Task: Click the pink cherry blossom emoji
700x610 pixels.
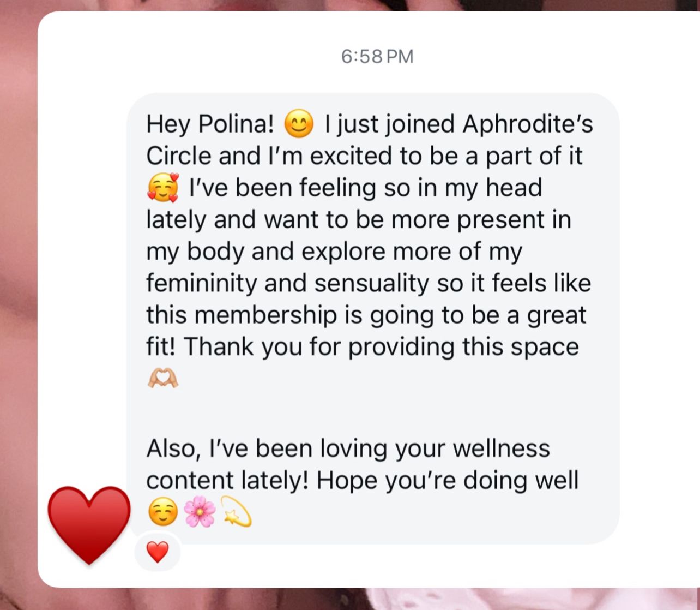Action: [200, 512]
